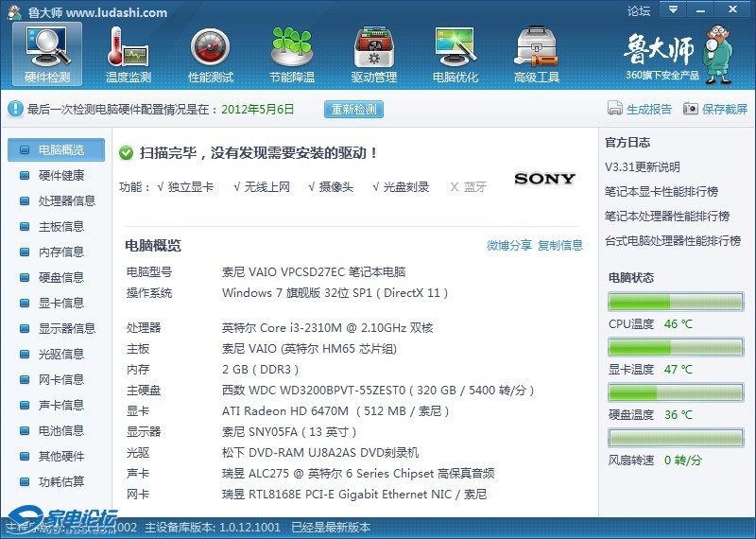
Task: Click the Core i3-2310M processor text
Action: (327, 328)
